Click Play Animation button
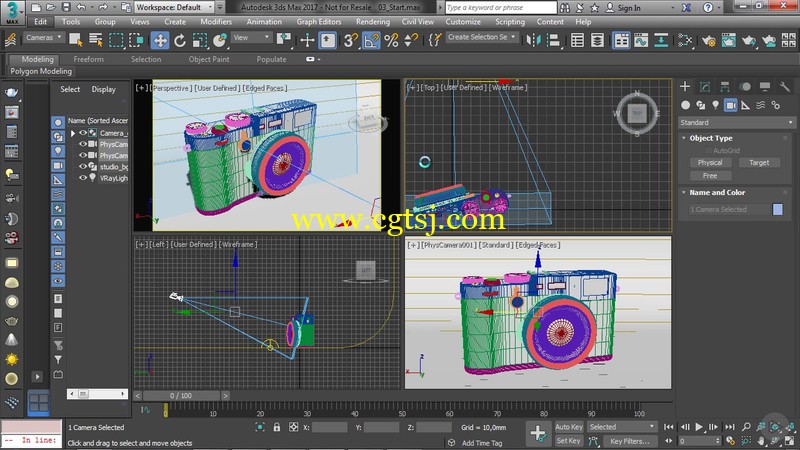This screenshot has width=800, height=450. (699, 427)
